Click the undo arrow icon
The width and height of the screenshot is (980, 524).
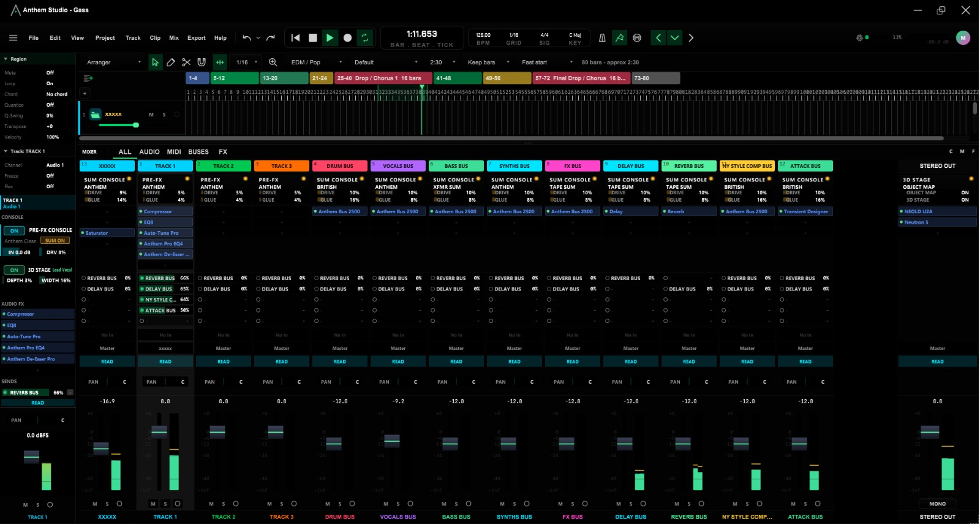coord(247,38)
